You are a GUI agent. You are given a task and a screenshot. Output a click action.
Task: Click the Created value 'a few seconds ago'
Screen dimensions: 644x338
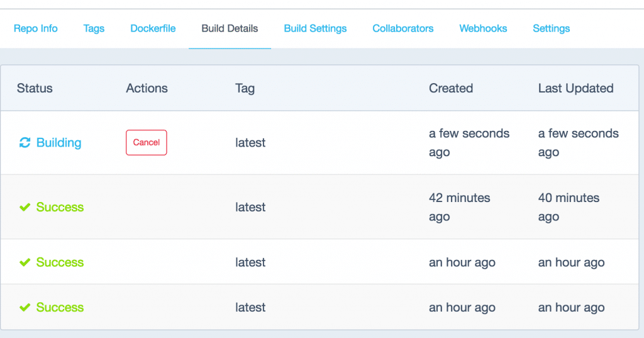(469, 143)
